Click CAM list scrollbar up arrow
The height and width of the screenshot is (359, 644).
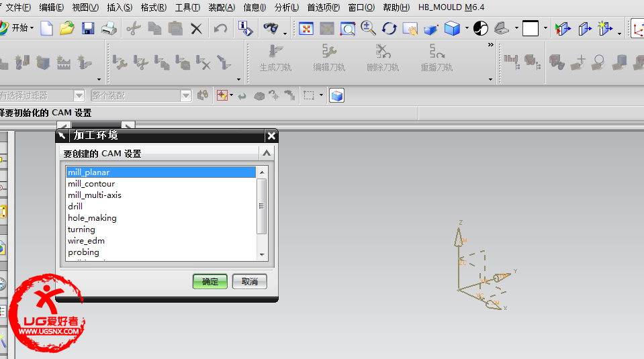(262, 172)
